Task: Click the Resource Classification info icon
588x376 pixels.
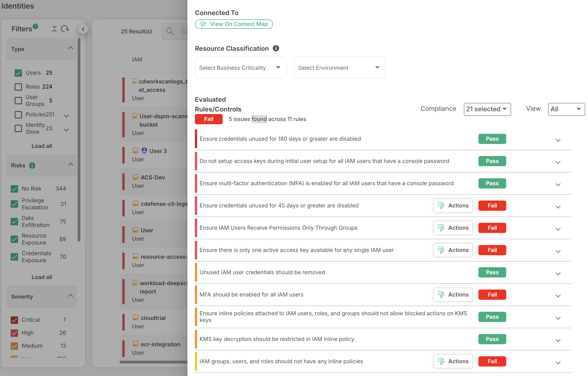Action: (276, 48)
